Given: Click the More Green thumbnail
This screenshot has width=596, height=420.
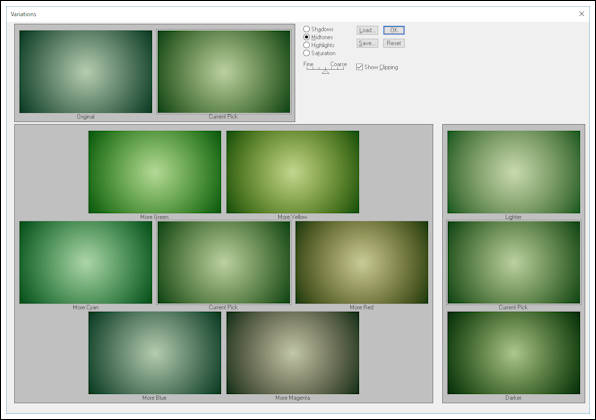Looking at the screenshot, I should click(x=154, y=172).
